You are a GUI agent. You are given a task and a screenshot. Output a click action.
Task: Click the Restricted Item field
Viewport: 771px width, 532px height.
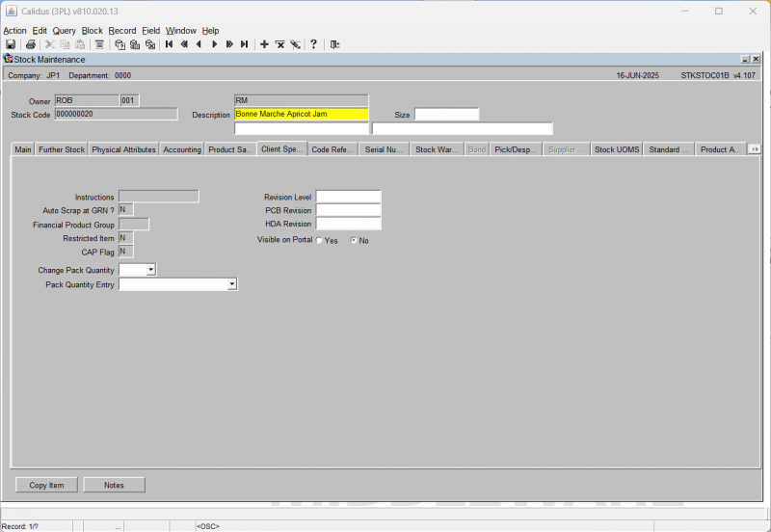tap(126, 238)
